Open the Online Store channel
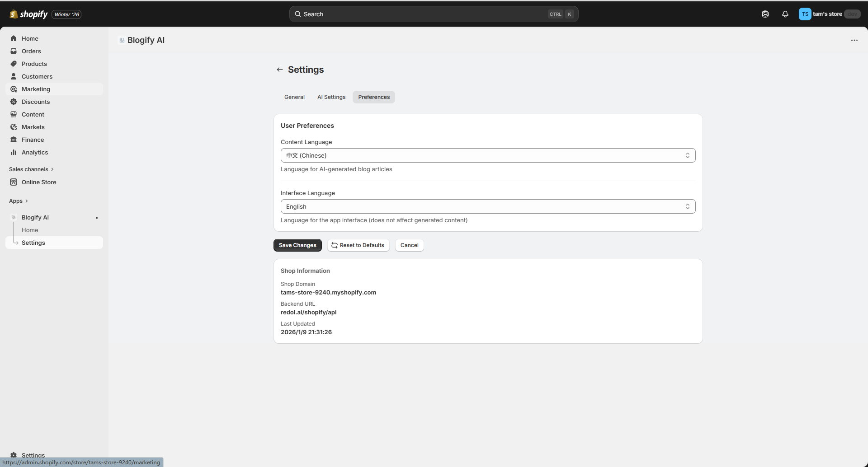 click(38, 182)
